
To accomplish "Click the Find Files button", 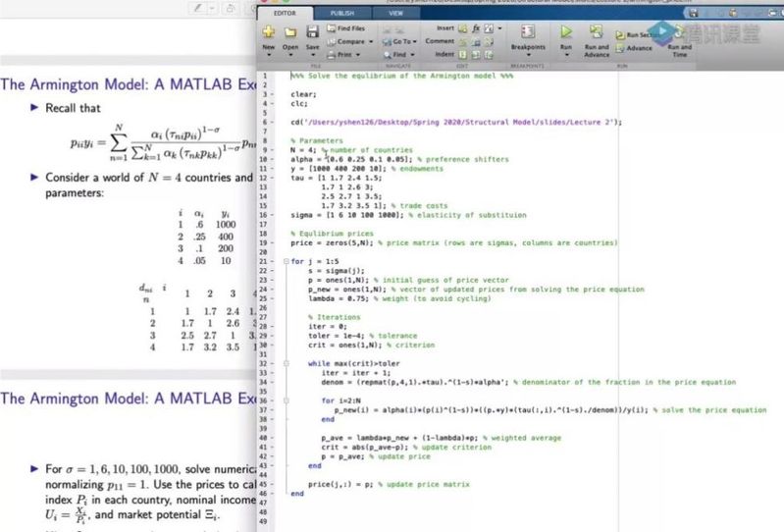I will (350, 29).
